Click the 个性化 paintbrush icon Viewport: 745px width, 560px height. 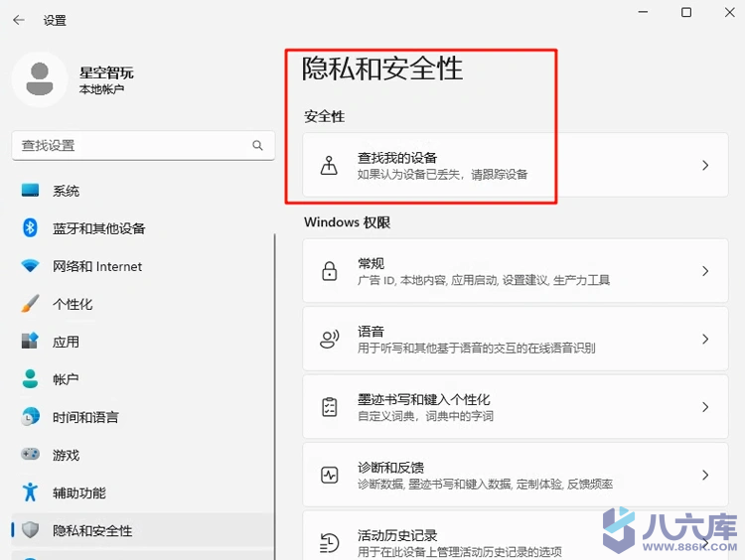pos(31,304)
